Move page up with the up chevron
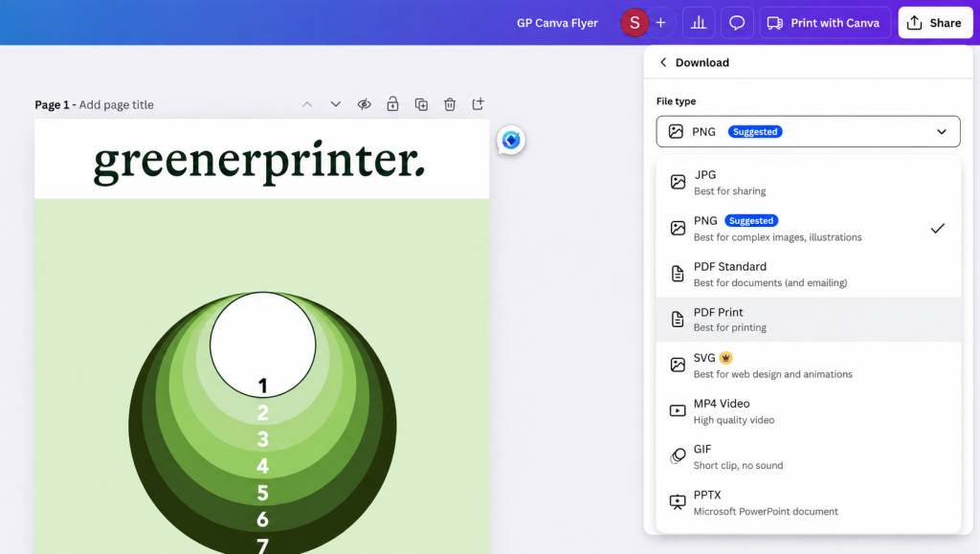The image size is (980, 554). point(307,104)
